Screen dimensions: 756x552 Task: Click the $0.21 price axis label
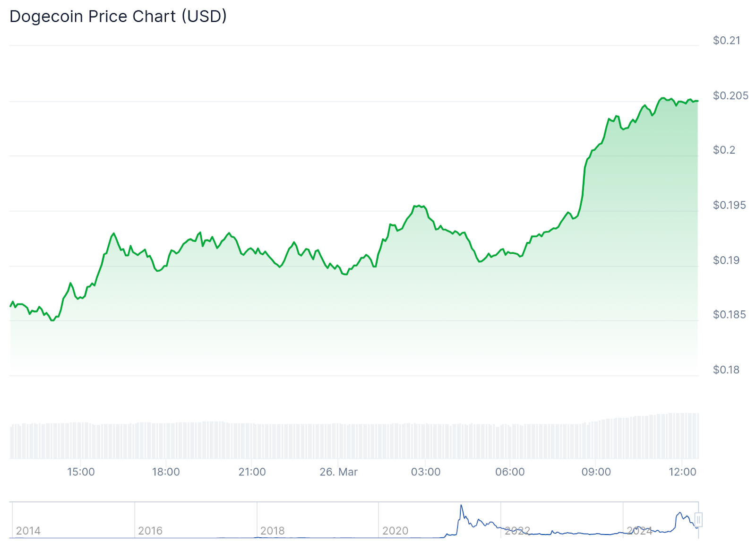click(x=726, y=41)
